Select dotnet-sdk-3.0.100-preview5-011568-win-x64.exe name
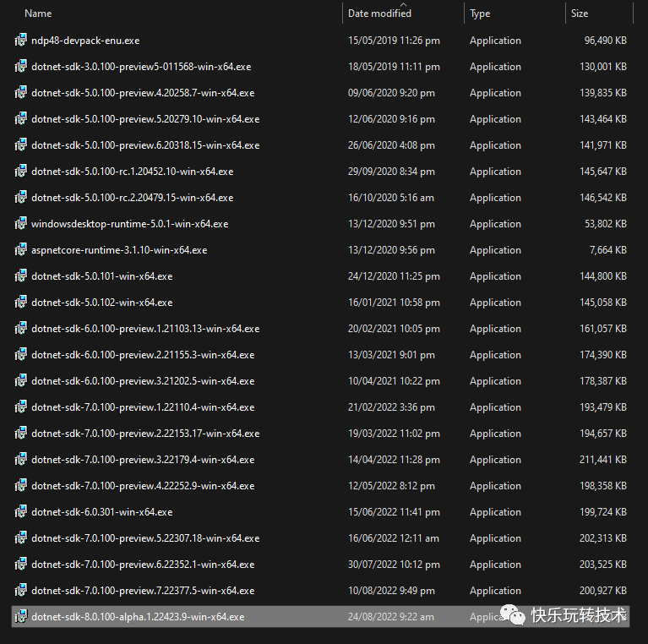This screenshot has width=648, height=644. pyautogui.click(x=141, y=67)
